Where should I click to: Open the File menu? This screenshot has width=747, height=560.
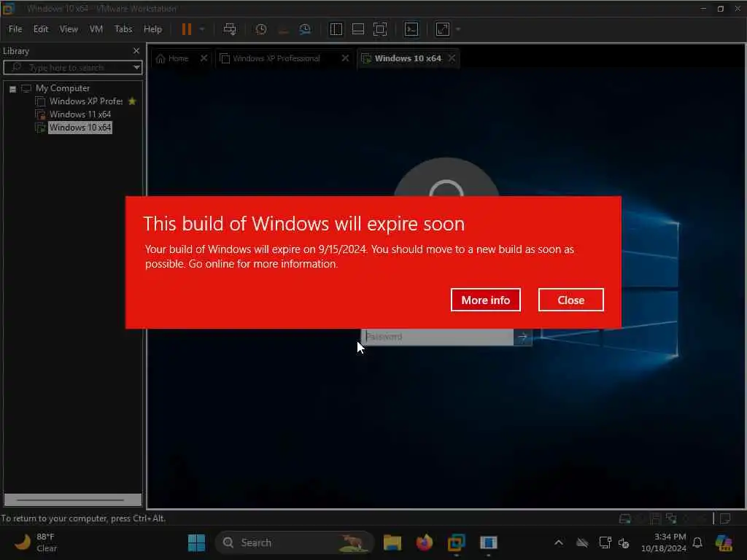point(15,29)
